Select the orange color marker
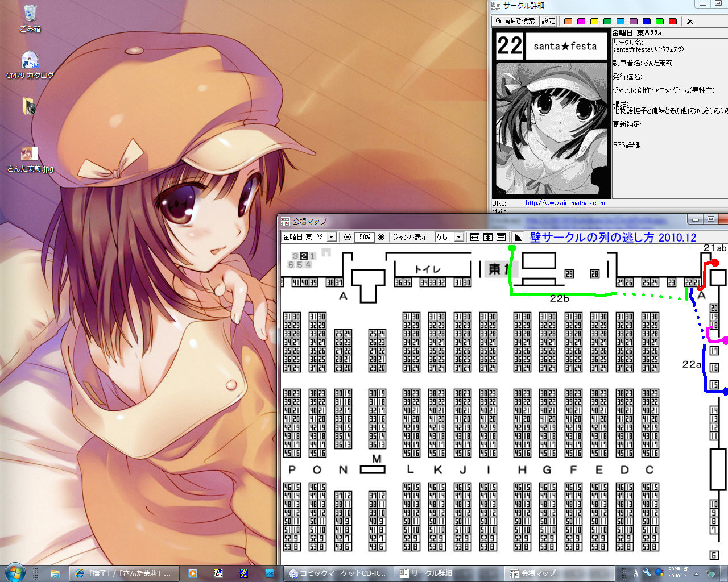The width and height of the screenshot is (728, 582). [x=568, y=22]
